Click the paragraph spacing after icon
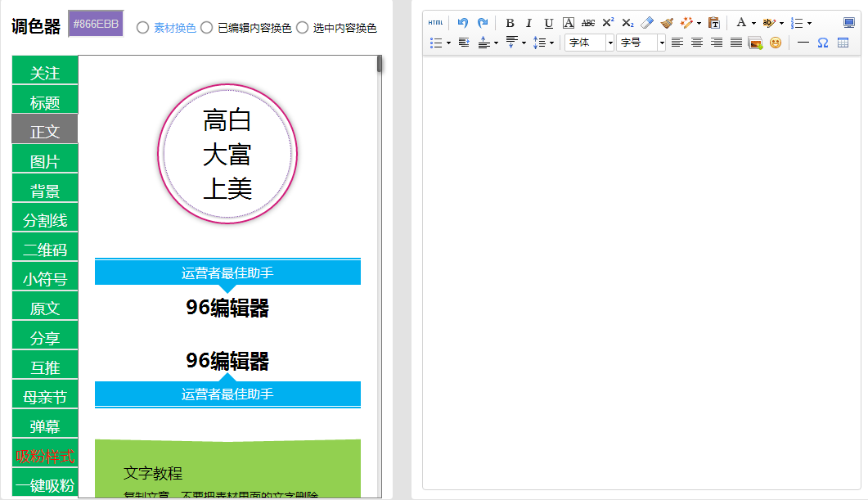 click(x=511, y=43)
